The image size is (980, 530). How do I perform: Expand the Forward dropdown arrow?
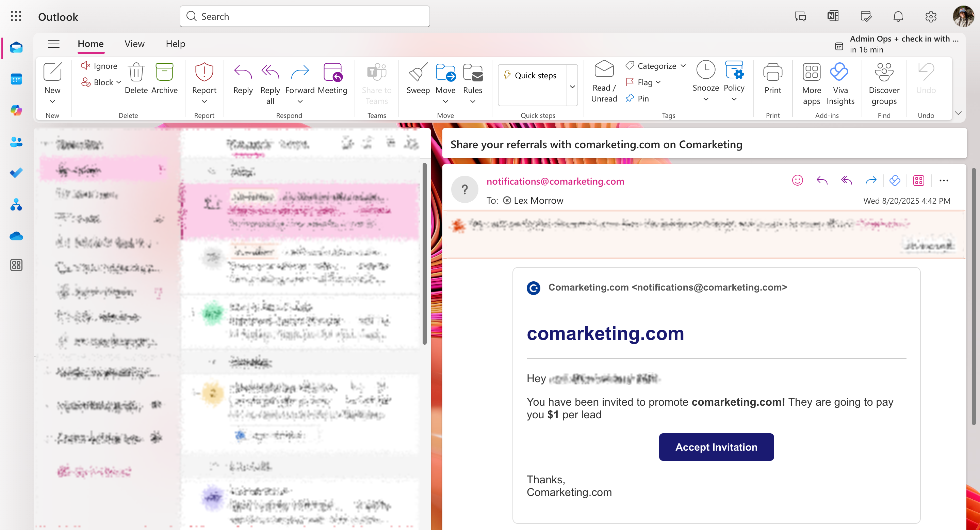pos(300,101)
